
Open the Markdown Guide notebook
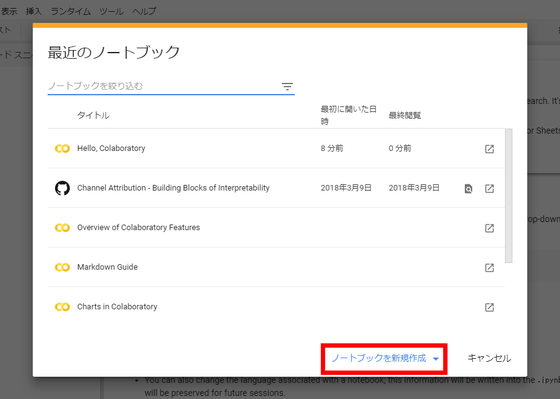[x=107, y=267]
